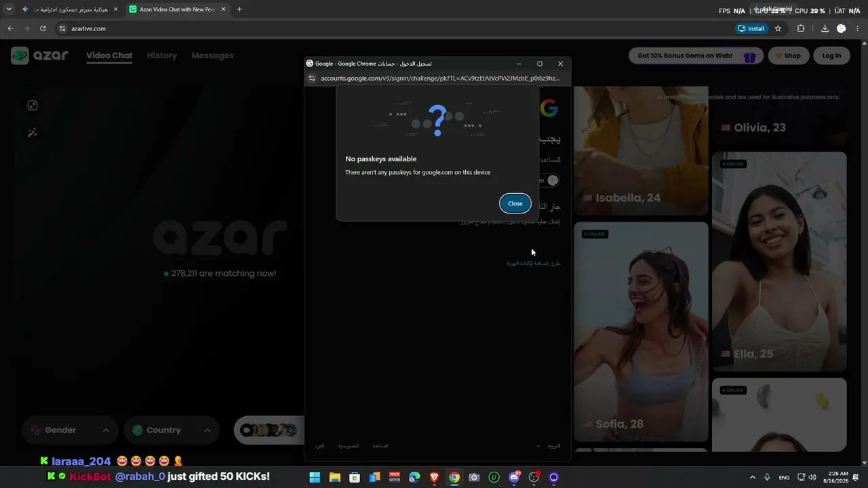Expand the Country filter dropdown
868x488 pixels.
(172, 430)
